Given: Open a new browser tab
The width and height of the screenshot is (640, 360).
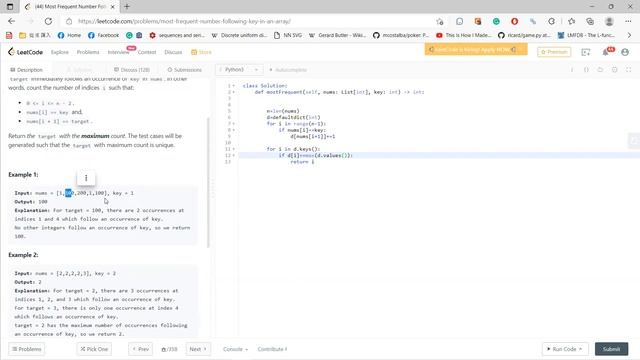Looking at the screenshot, I should click(127, 7).
